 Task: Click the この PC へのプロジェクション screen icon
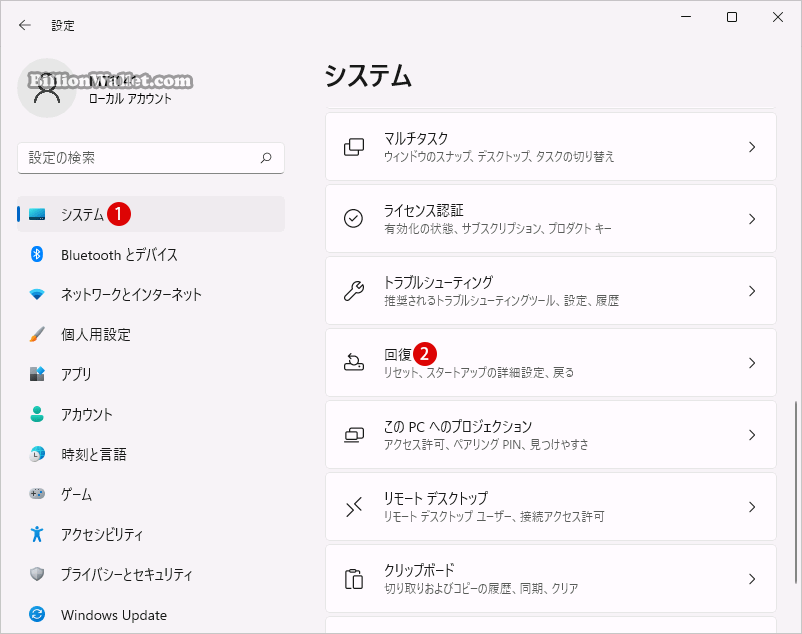pos(353,435)
